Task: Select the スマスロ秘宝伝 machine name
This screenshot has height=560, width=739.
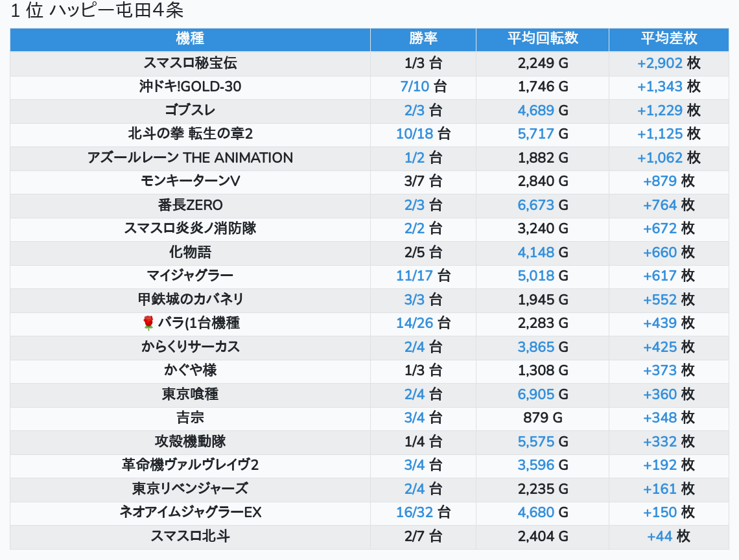Action: [190, 63]
